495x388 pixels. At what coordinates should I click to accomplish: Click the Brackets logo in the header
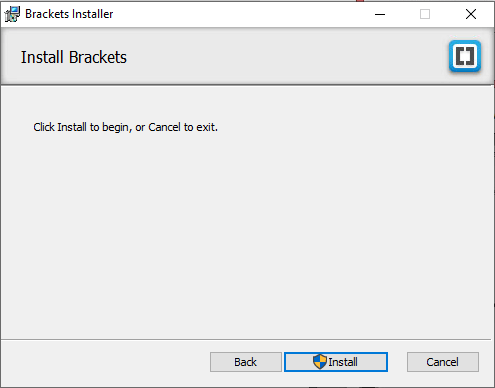(x=465, y=56)
